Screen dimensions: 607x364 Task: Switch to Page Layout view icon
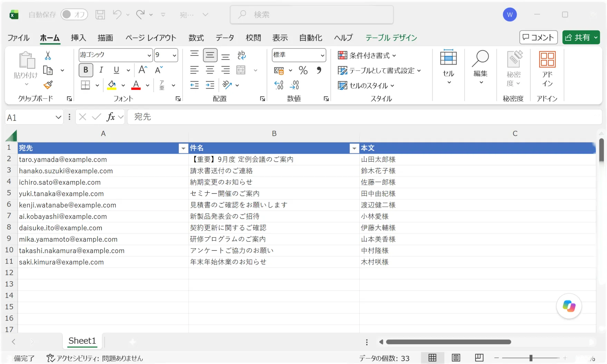[x=456, y=358]
